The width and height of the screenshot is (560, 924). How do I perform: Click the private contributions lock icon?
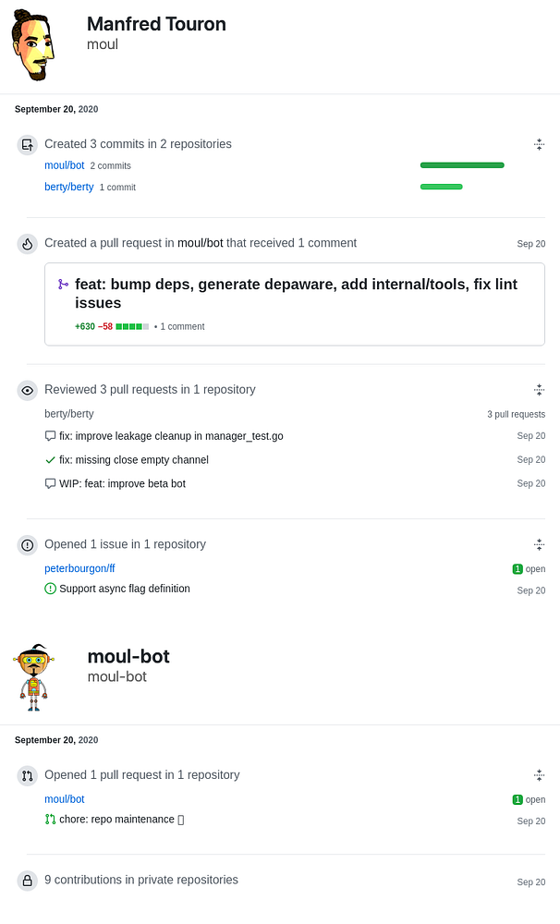click(28, 881)
